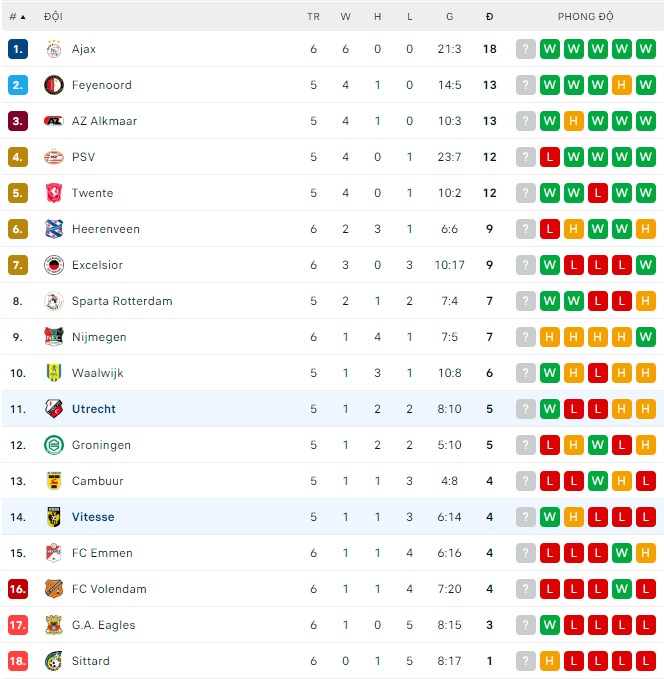Image resolution: width=664 pixels, height=679 pixels.
Task: Open the Sparta Rotterdam team page
Action: point(122,301)
